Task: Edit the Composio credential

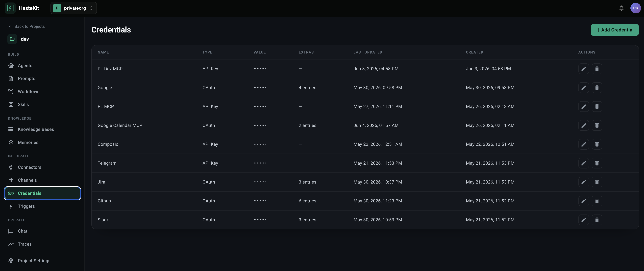Action: pos(584,144)
